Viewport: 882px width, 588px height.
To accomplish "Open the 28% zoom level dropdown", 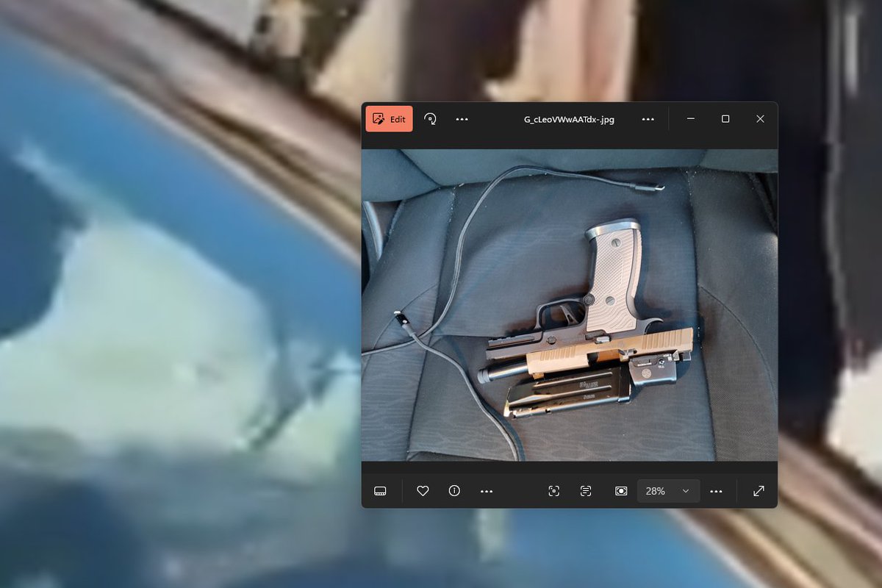I will pos(668,491).
